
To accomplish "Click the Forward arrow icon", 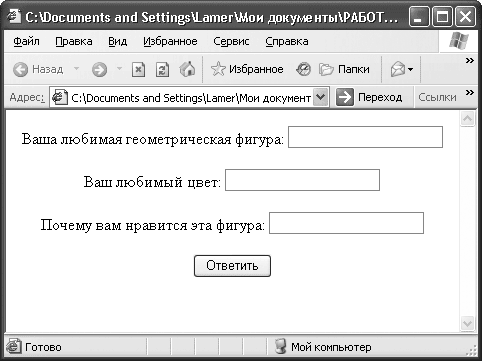I will pos(99,70).
